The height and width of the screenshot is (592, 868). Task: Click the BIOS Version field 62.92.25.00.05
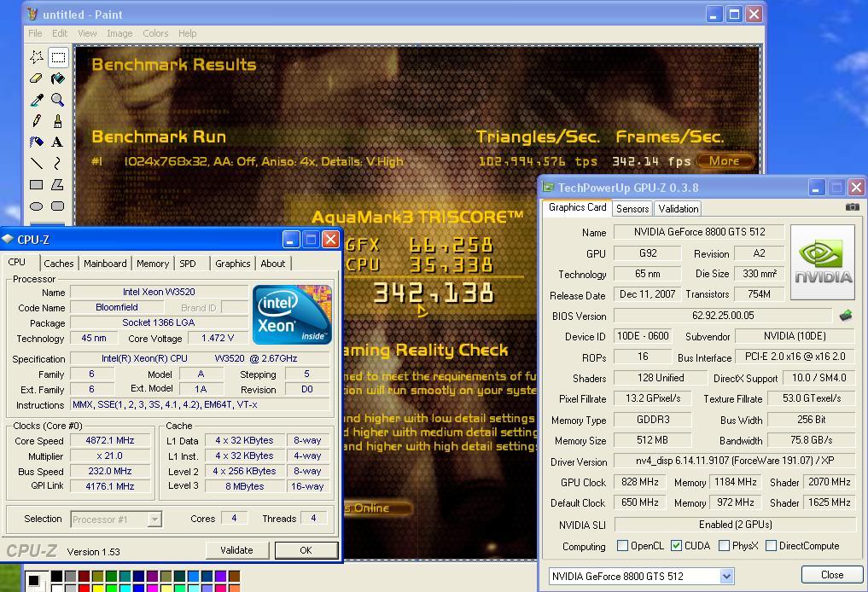coord(722,316)
